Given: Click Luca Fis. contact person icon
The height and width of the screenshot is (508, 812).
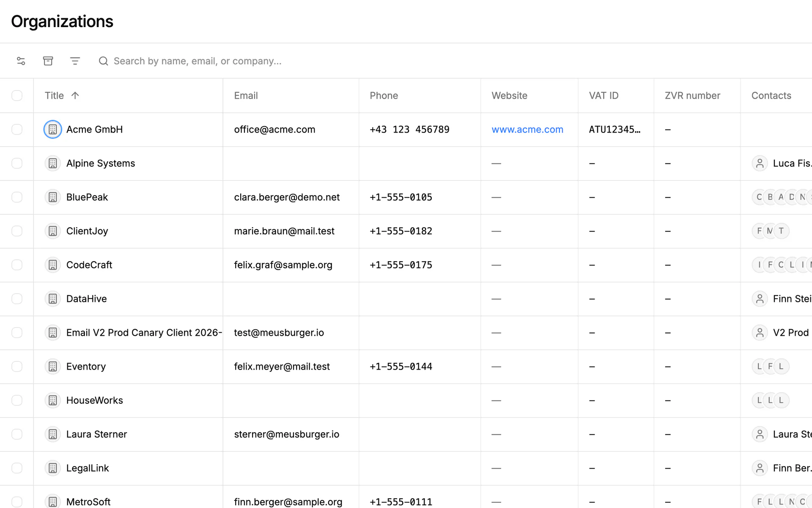Looking at the screenshot, I should click(x=760, y=163).
